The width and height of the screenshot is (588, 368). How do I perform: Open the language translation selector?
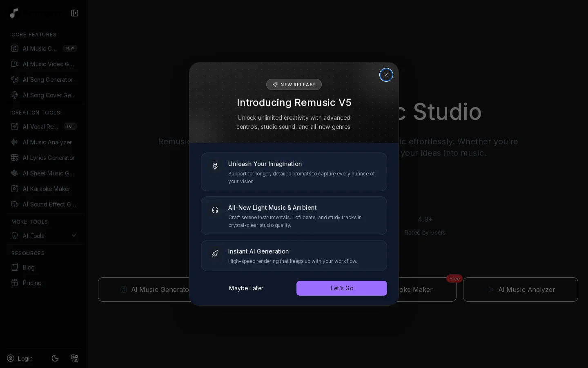tap(75, 358)
